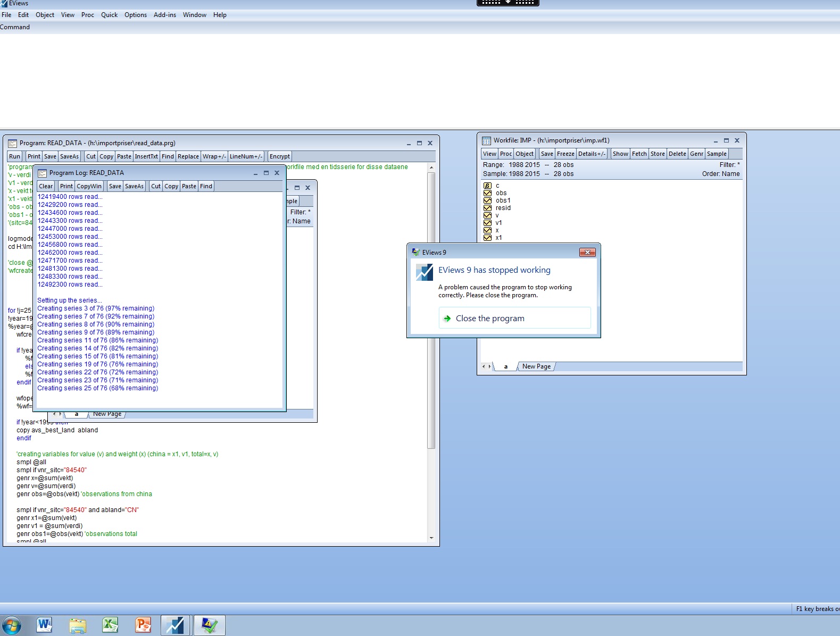Open the v1 series icon in workfile
This screenshot has height=636, width=840.
[487, 223]
